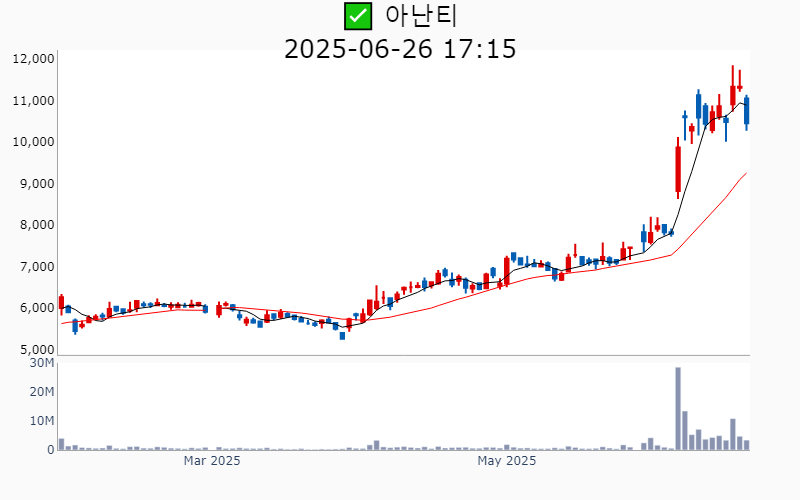The height and width of the screenshot is (500, 800).
Task: Click the last blue candlestick at chart end
Action: (746, 111)
